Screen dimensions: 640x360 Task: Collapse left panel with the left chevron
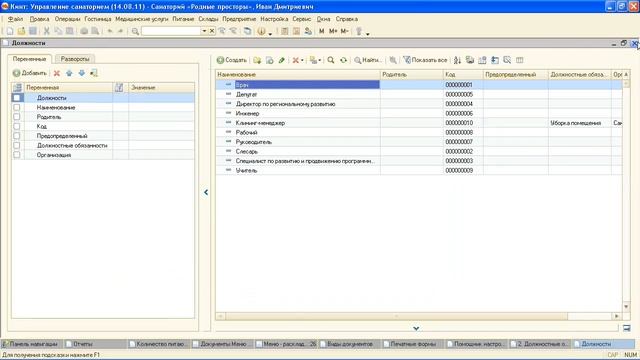206,192
